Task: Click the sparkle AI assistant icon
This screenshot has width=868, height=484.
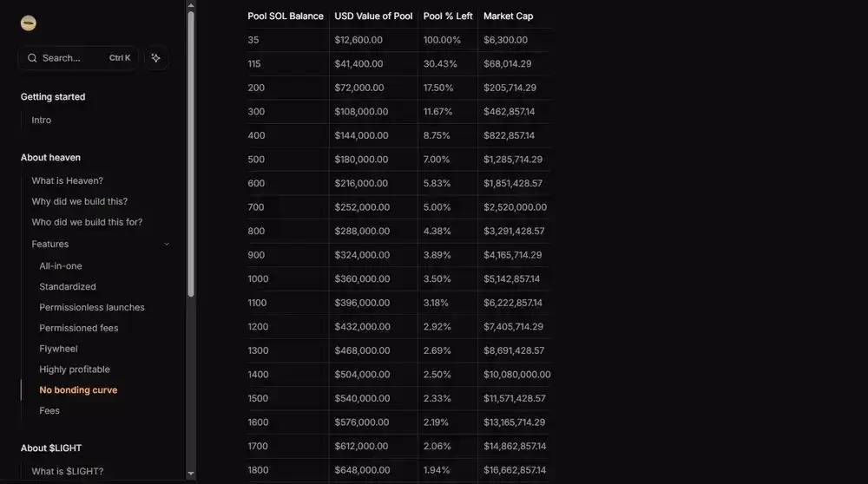Action: (x=155, y=58)
